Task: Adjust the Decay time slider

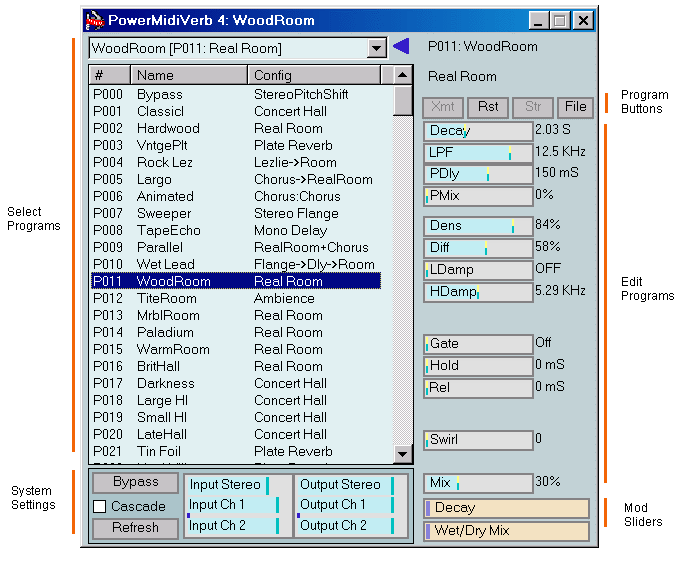Action: pyautogui.click(x=477, y=131)
